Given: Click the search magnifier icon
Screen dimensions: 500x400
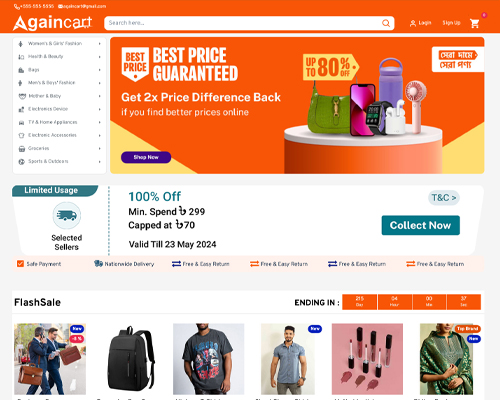Looking at the screenshot, I should point(386,23).
